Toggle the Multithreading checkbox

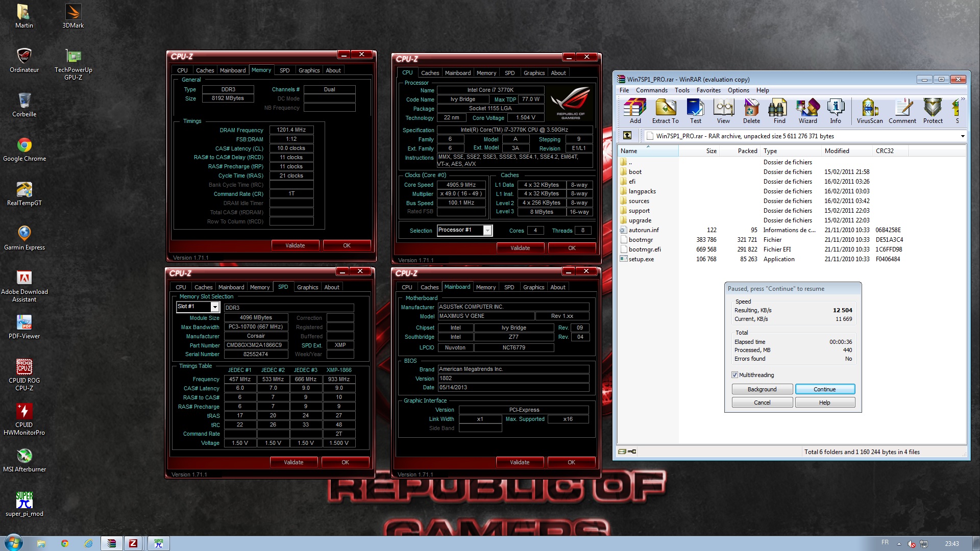tap(734, 375)
